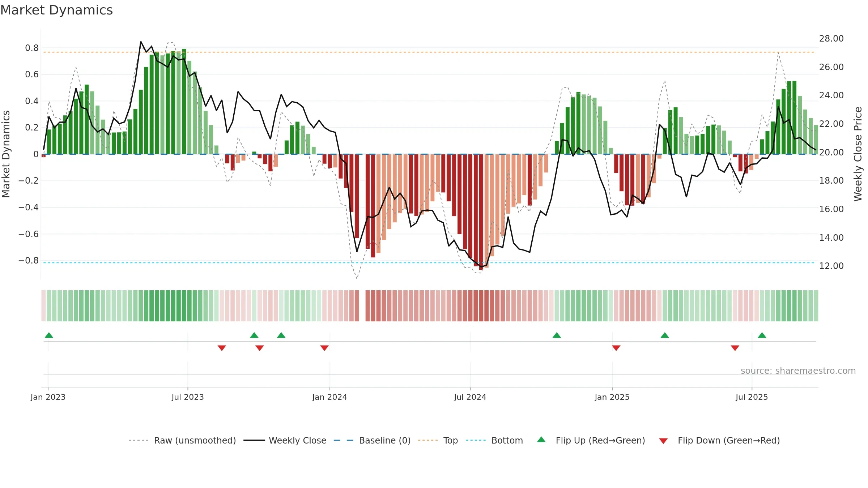This screenshot has width=868, height=488.
Task: Click the Flip Down marker in August 2023
Action: point(222,348)
